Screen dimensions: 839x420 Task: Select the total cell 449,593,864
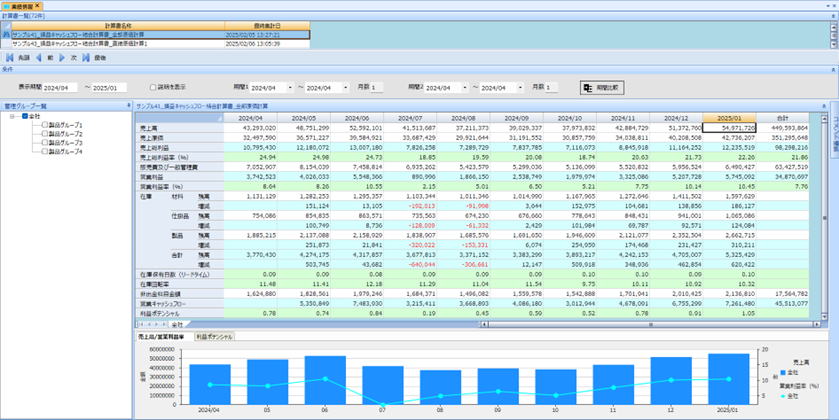click(782, 128)
